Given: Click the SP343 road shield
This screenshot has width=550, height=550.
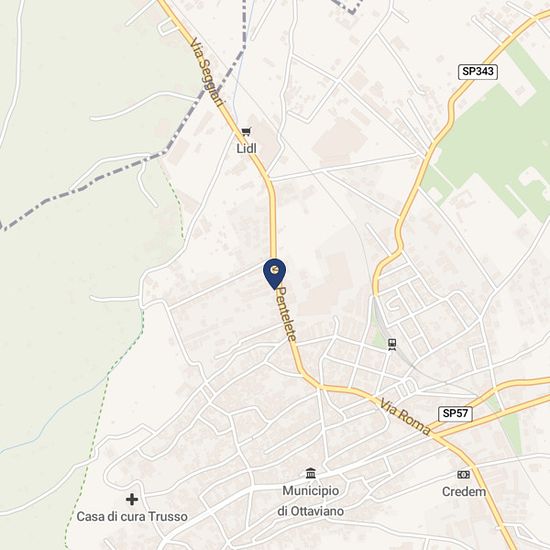Looking at the screenshot, I should 478,72.
